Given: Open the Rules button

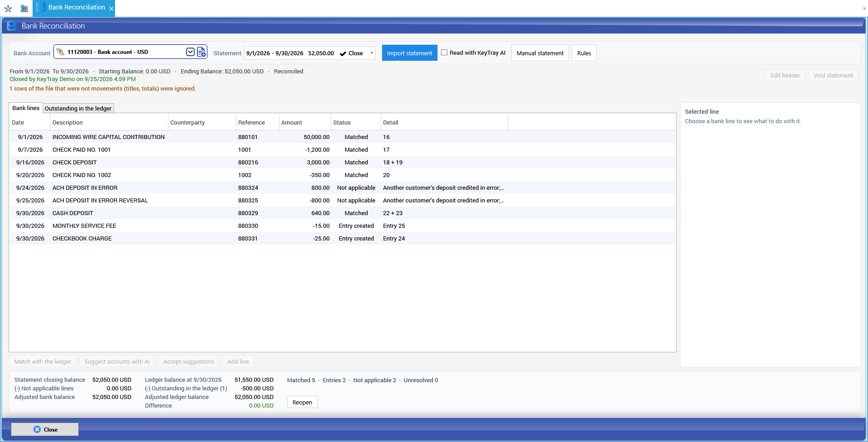Looking at the screenshot, I should [x=584, y=53].
